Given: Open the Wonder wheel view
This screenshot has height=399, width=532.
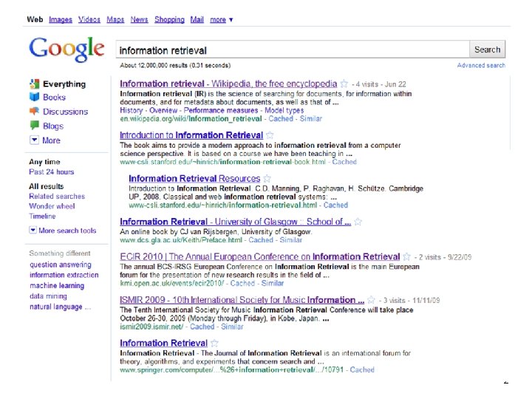Looking at the screenshot, I should click(x=52, y=206).
